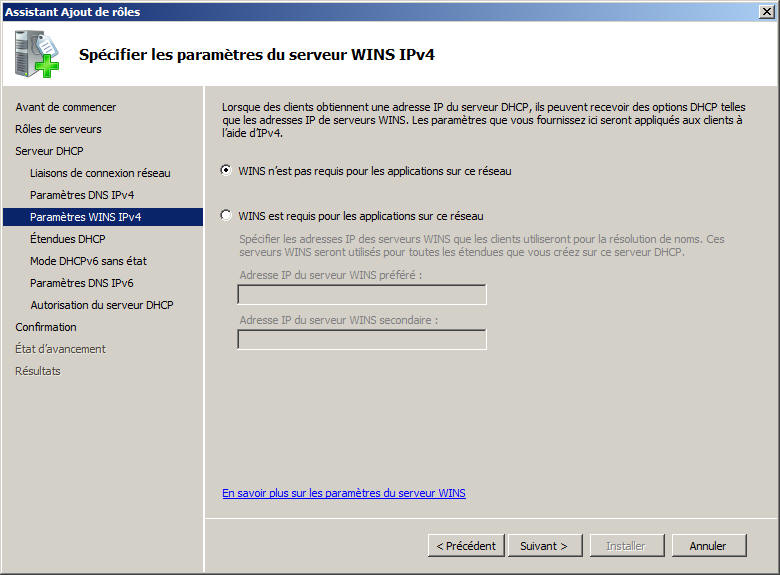Screen dimensions: 780x575
Task: Open 'Autorisation du serveur DHCP' step
Action: click(101, 305)
